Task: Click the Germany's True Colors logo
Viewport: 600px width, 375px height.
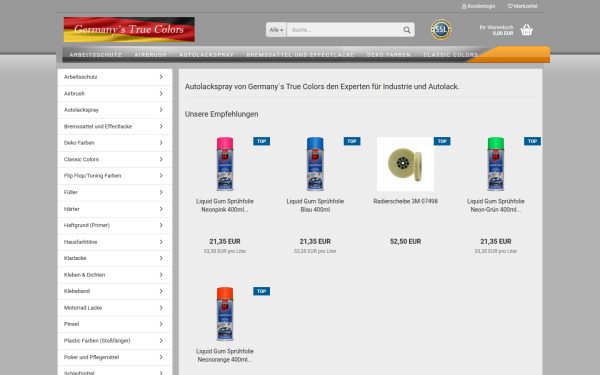Action: [x=129, y=29]
